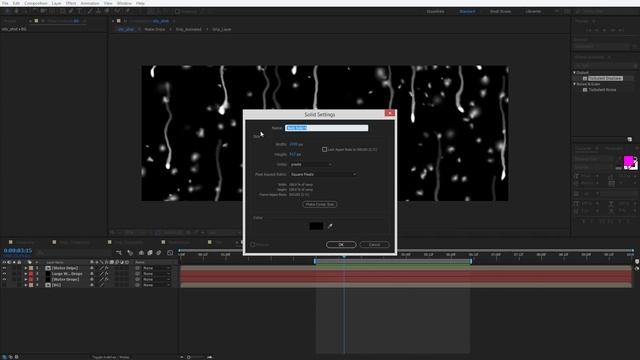
Task: Click current timecode 0:00:03:15
Action: 18,251
